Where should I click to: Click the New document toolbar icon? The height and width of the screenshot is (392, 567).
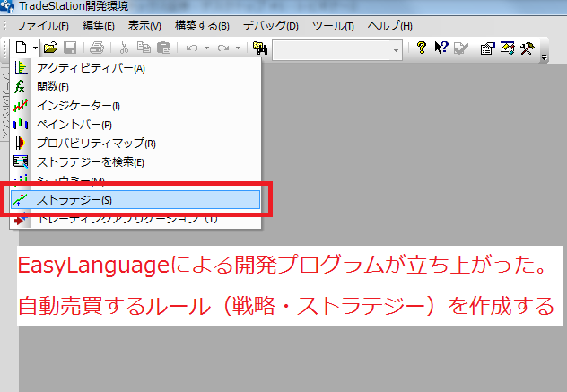[x=21, y=48]
